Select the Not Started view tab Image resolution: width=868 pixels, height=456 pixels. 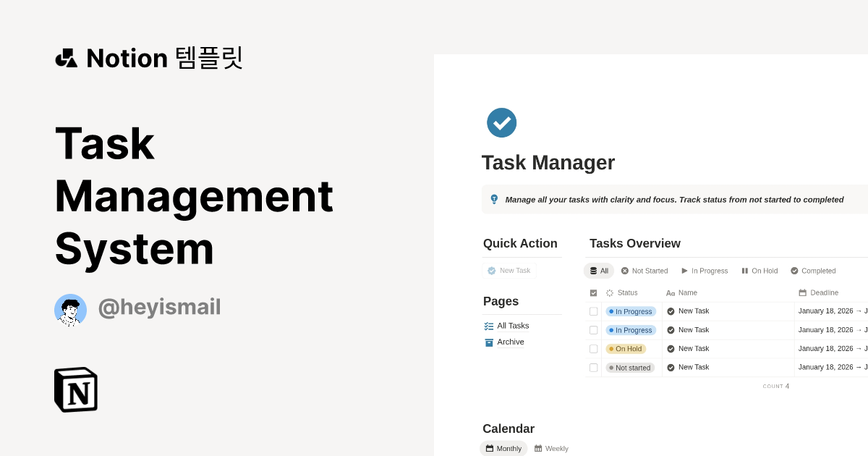coord(644,271)
